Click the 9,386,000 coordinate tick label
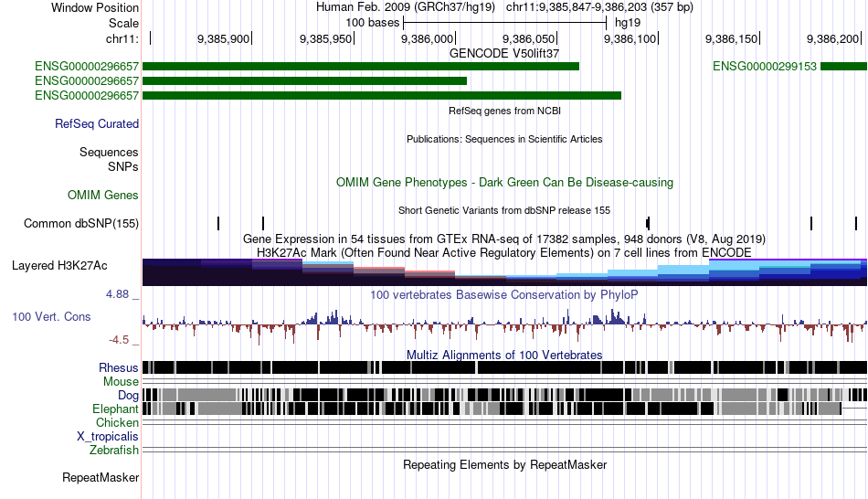Image resolution: width=868 pixels, height=499 pixels. (x=427, y=38)
